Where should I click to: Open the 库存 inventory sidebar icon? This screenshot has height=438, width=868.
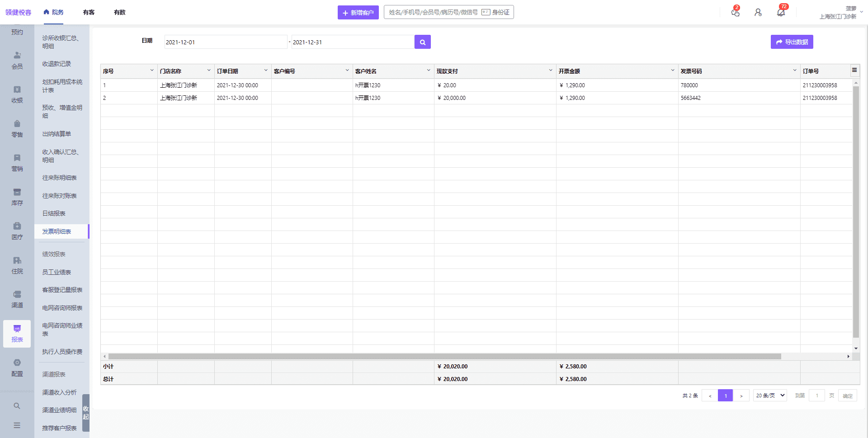[17, 197]
